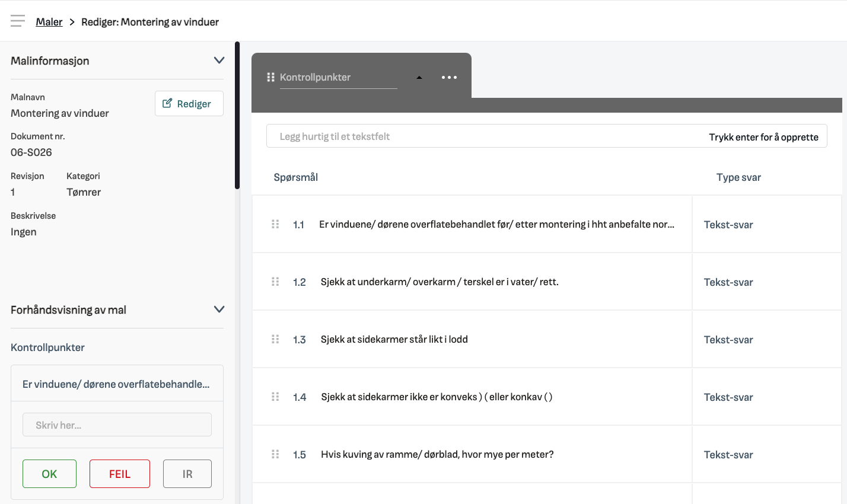Collapse the Forhåndsvisning av mal section
This screenshot has width=847, height=504.
(x=219, y=310)
